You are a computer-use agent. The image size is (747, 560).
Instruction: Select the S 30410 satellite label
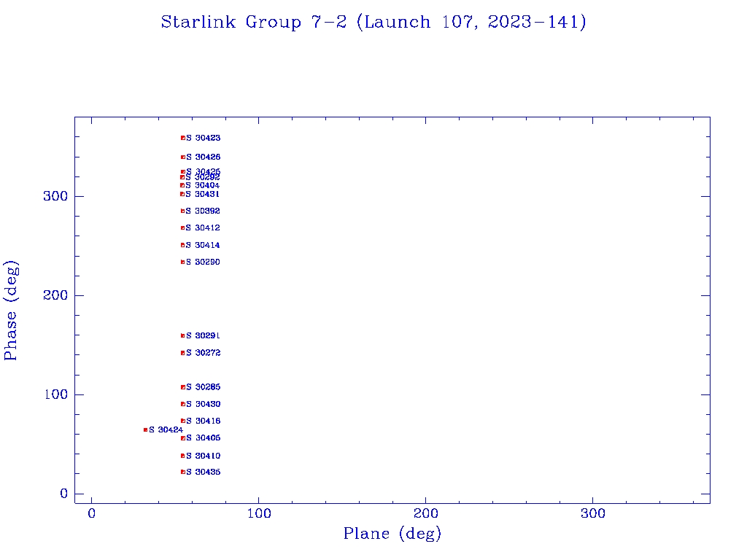click(x=204, y=456)
